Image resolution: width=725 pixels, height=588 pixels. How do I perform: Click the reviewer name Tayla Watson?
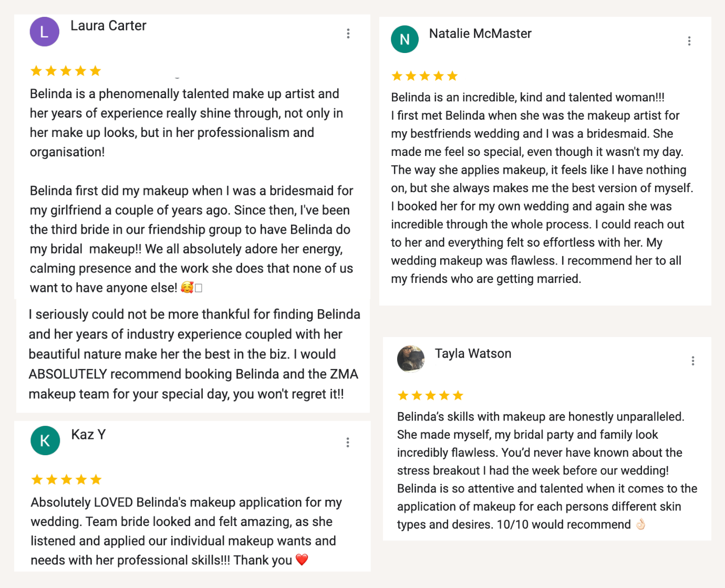point(473,354)
